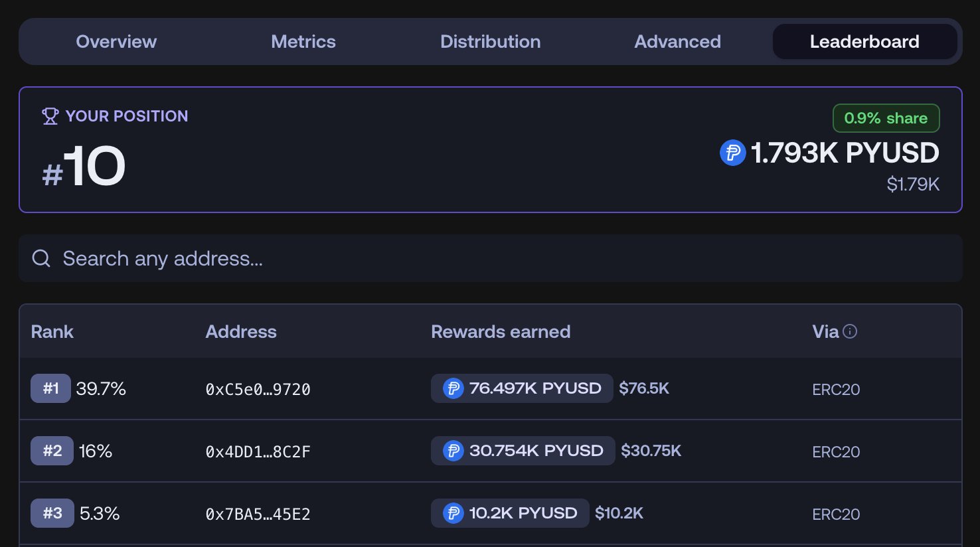Click ERC20 in the #2 row

pyautogui.click(x=836, y=452)
